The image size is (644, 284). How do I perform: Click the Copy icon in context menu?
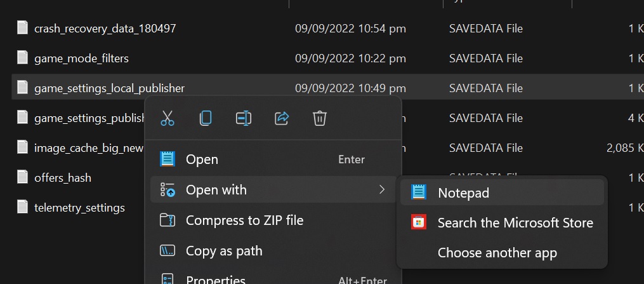(206, 118)
